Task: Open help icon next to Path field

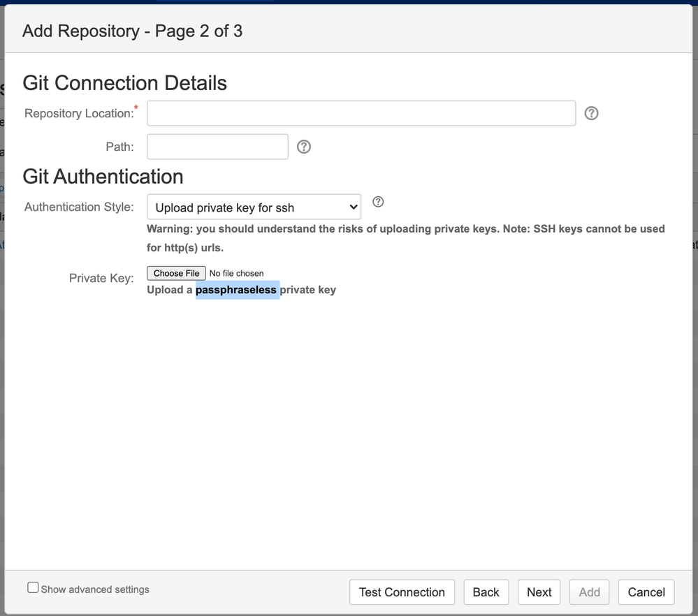Action: [x=304, y=147]
